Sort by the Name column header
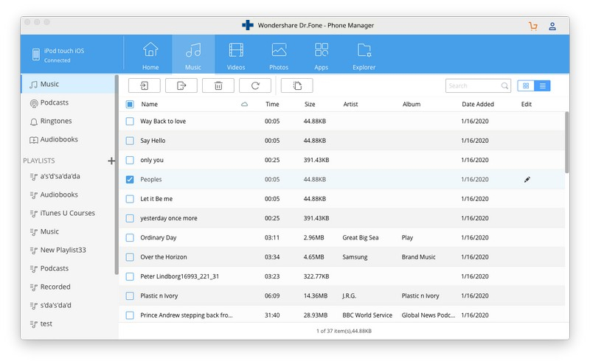 tap(150, 104)
